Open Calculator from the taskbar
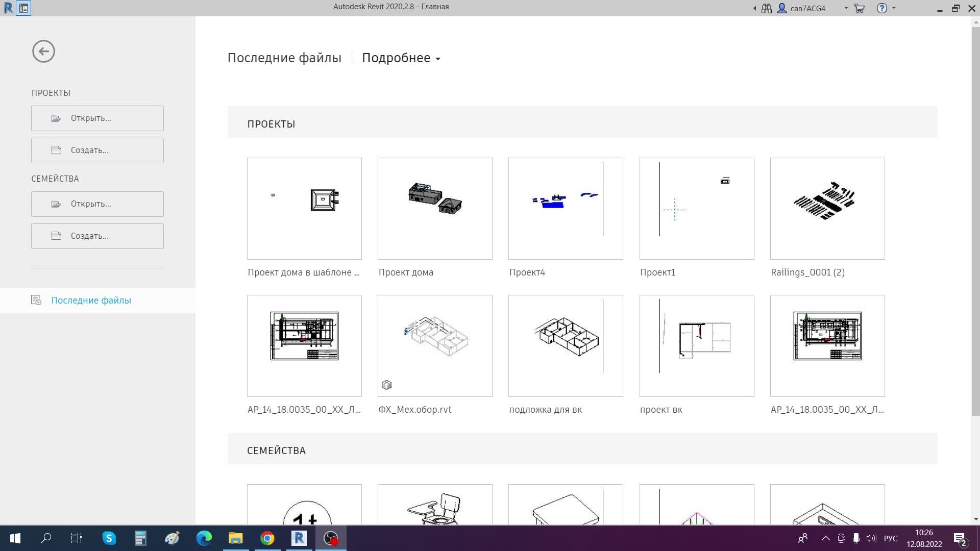Image resolution: width=980 pixels, height=551 pixels. [140, 538]
